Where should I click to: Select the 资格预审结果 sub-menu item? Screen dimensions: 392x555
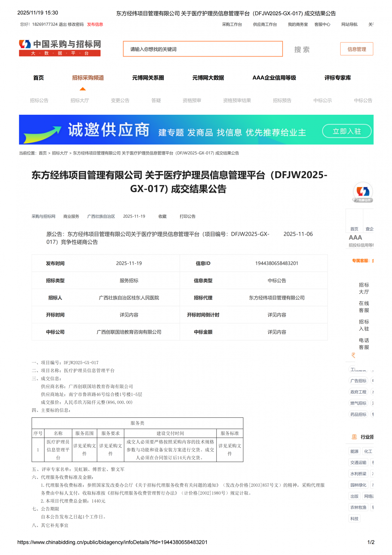tap(237, 100)
